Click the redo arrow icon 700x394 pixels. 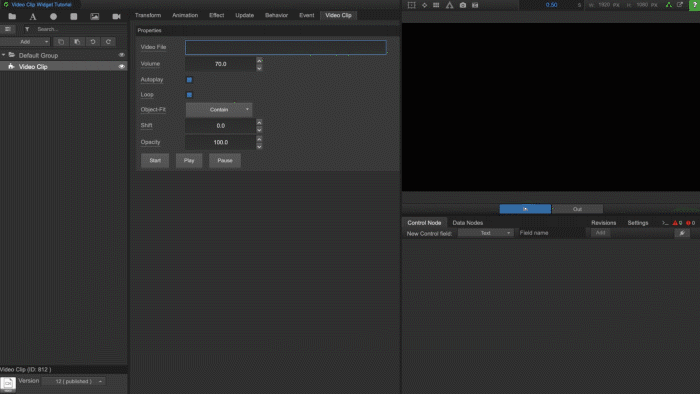108,42
